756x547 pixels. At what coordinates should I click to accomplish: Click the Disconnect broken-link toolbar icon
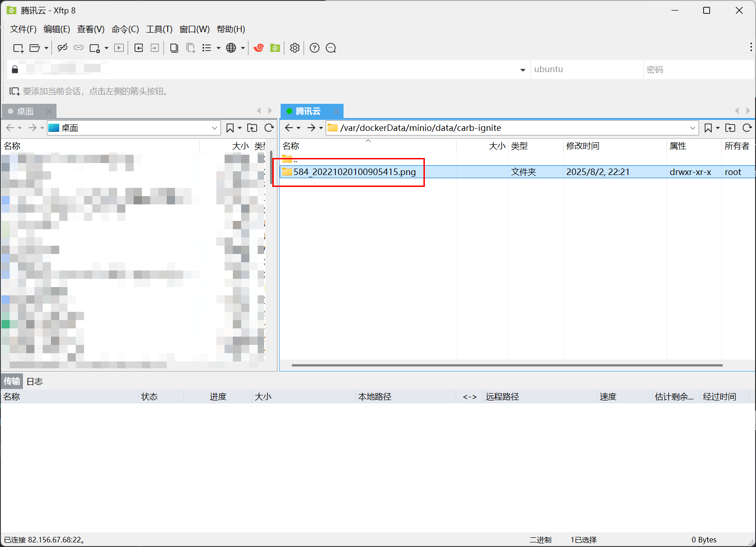coord(62,48)
